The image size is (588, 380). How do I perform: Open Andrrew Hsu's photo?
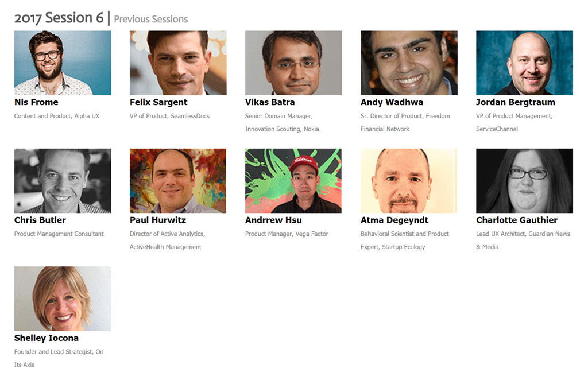coord(293,181)
